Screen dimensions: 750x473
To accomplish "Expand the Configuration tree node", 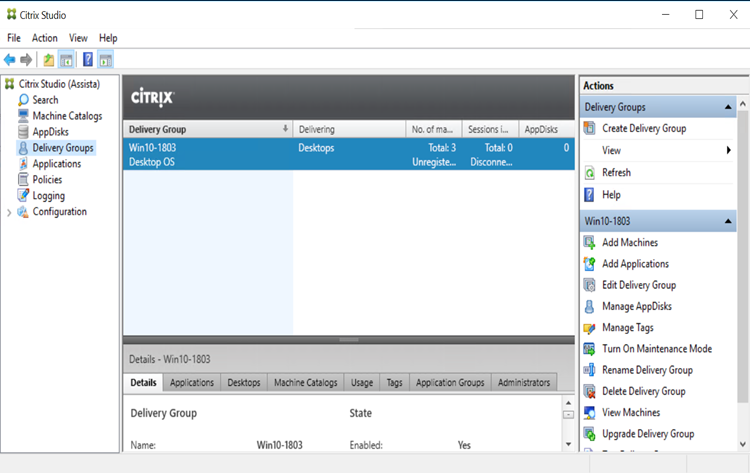I will (9, 212).
